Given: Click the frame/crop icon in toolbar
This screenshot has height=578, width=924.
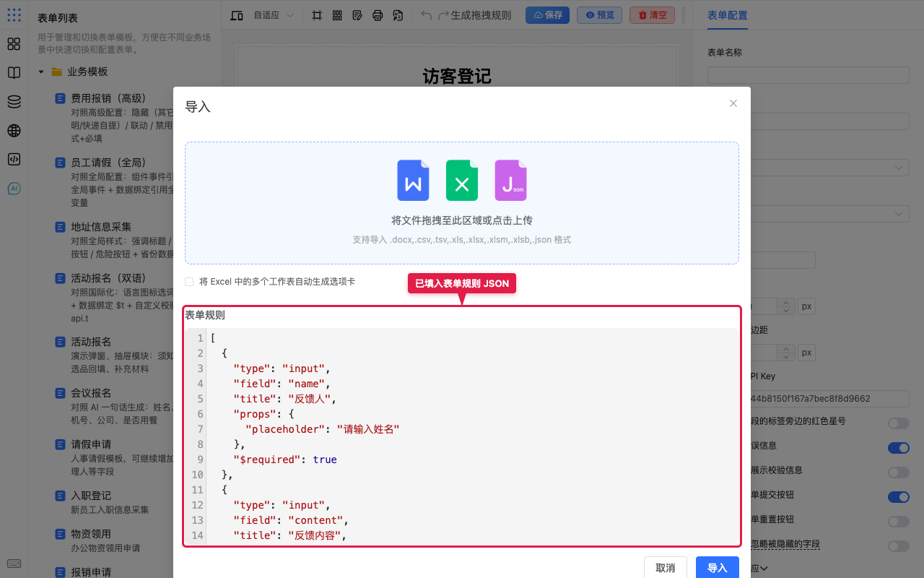Looking at the screenshot, I should click(x=317, y=15).
